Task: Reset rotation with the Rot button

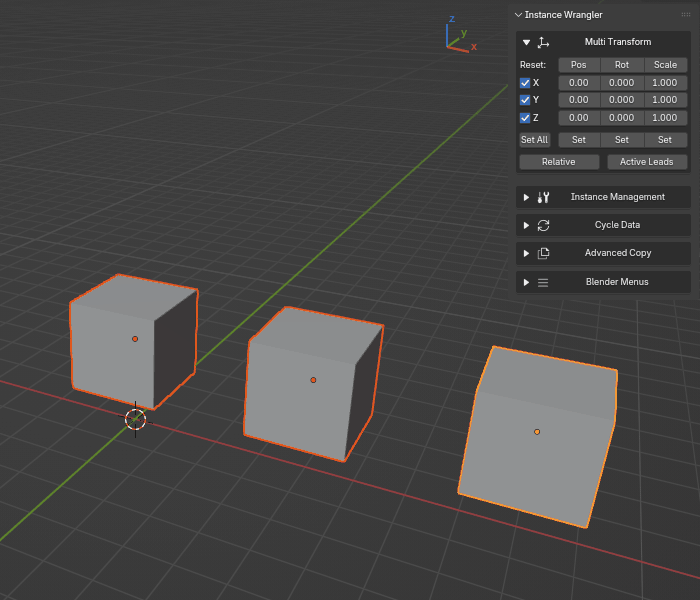Action: tap(622, 65)
